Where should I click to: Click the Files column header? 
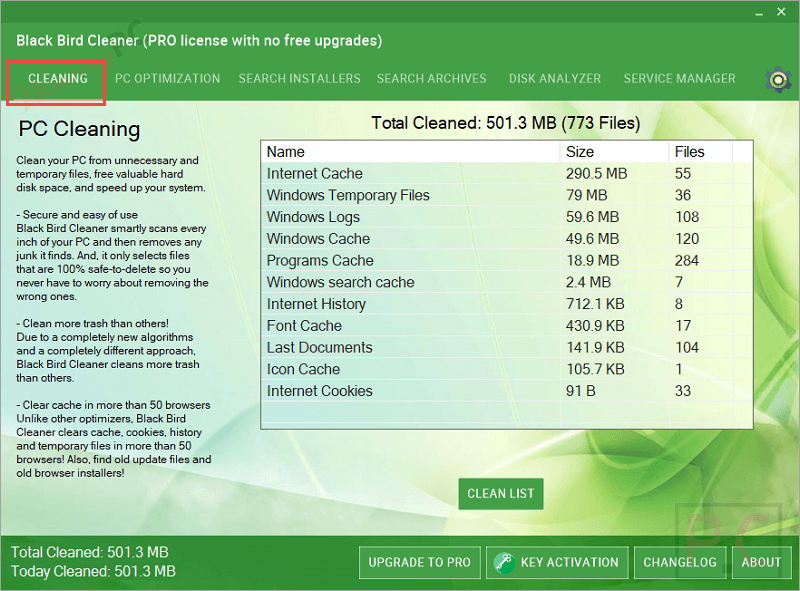tap(699, 152)
